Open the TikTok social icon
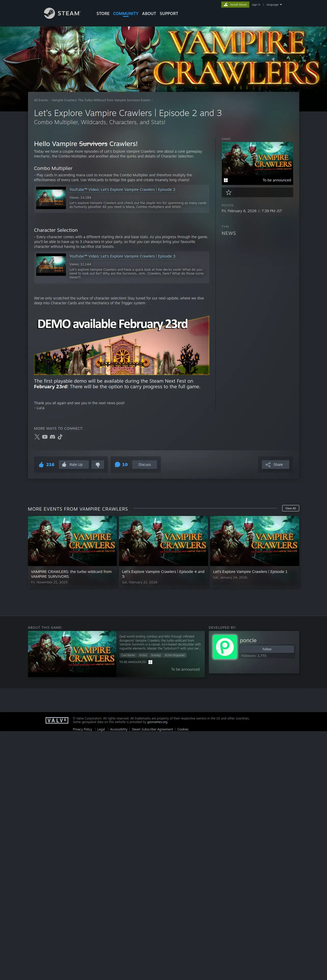 click(x=60, y=437)
